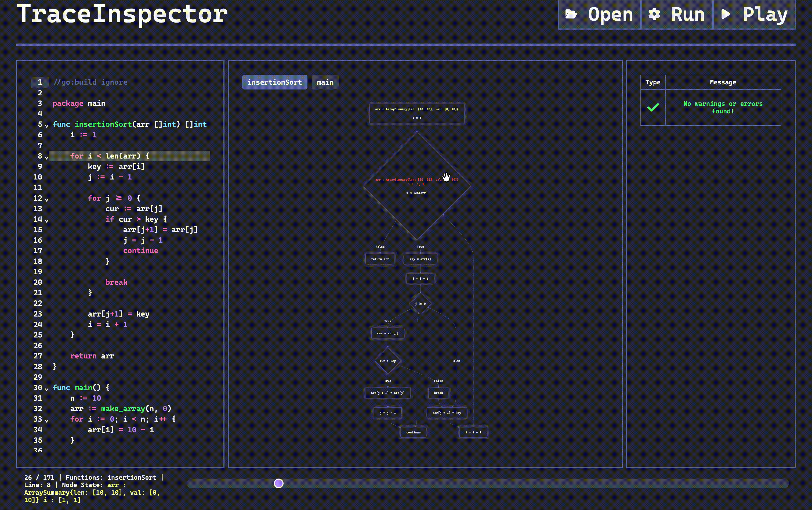
Task: Select the 'i < len(arr)' diamond node
Action: pos(417,186)
